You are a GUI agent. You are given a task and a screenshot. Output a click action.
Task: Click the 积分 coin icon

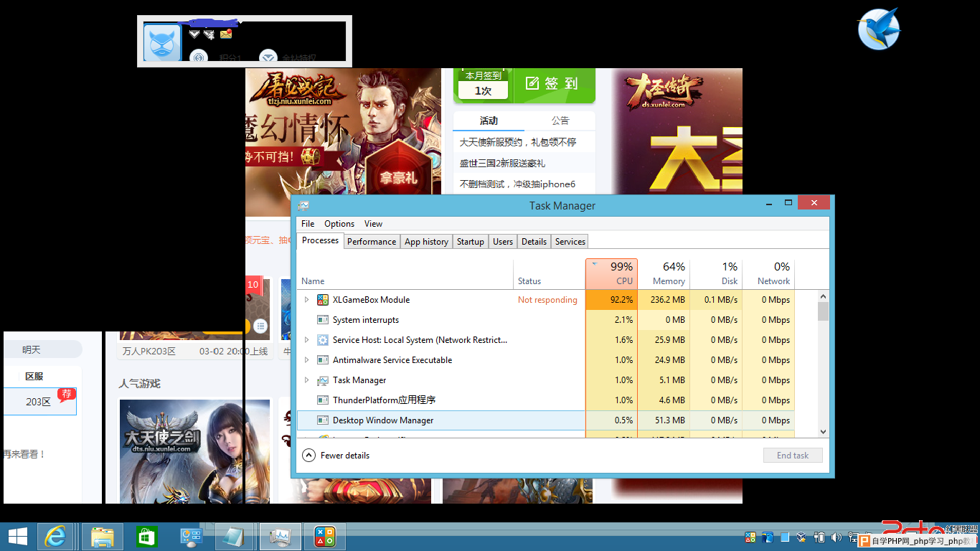(199, 57)
